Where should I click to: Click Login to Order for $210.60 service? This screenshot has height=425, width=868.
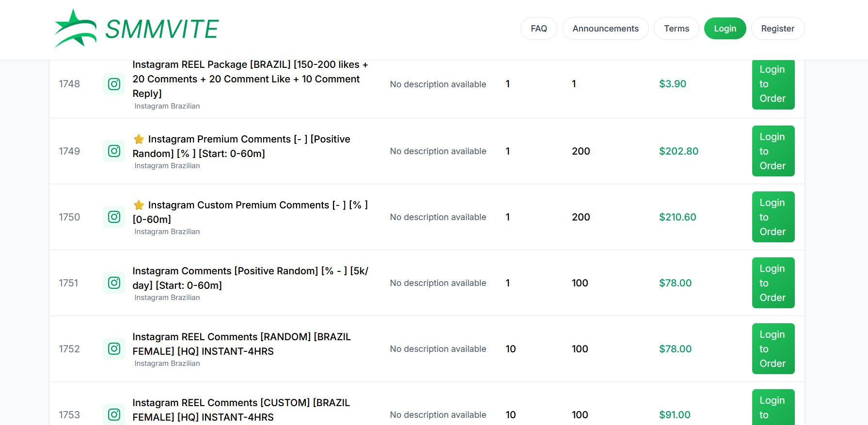pos(773,217)
